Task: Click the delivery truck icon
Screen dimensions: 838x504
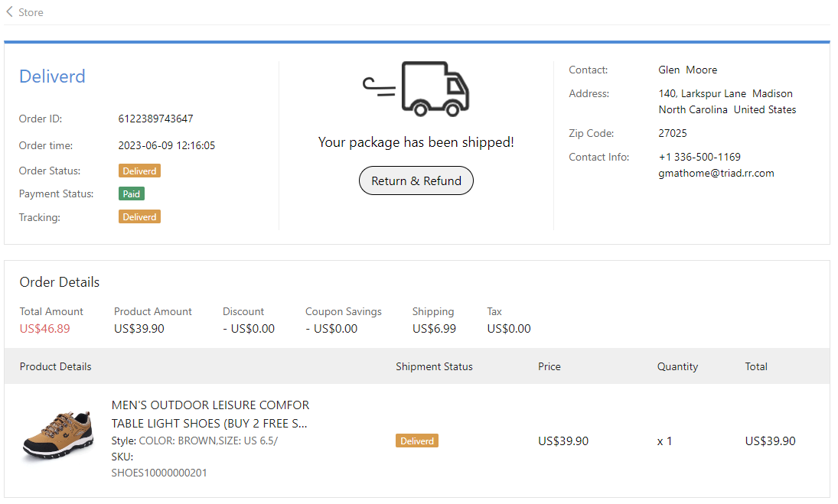Action: [416, 89]
